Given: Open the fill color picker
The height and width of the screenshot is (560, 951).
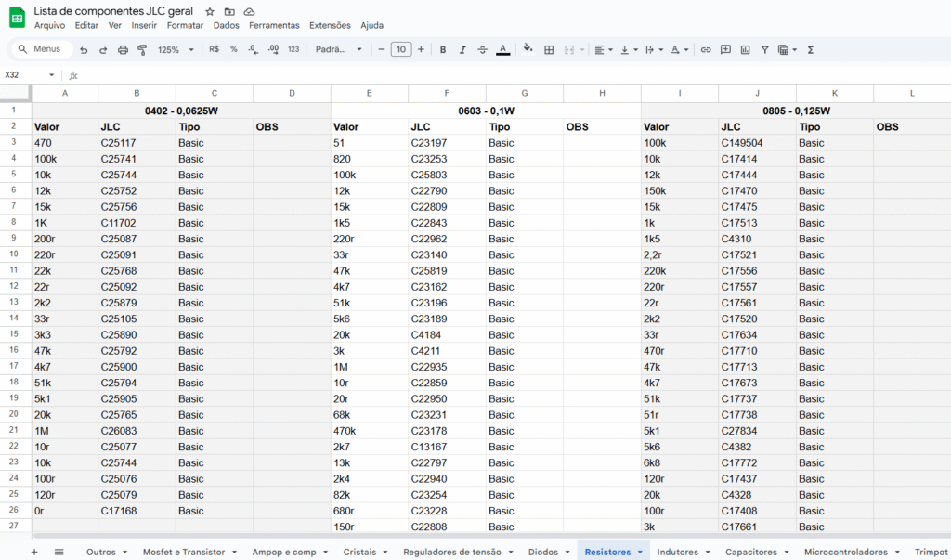Looking at the screenshot, I should [528, 50].
